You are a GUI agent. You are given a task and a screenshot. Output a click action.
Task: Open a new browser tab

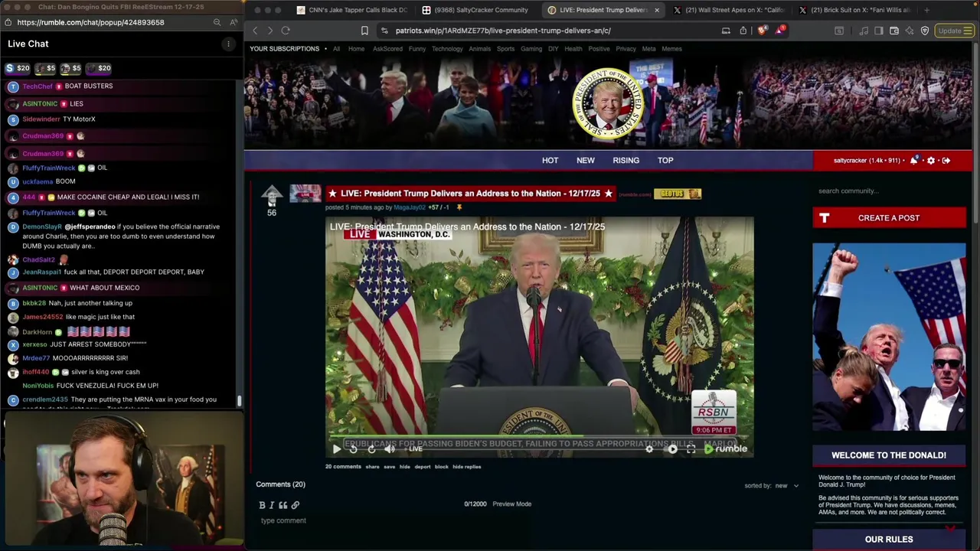coord(926,10)
